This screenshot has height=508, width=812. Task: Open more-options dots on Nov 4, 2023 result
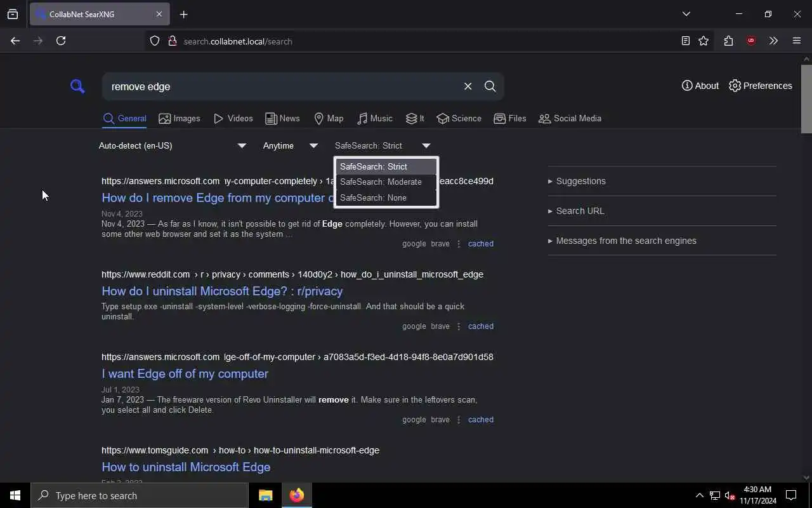coord(459,244)
